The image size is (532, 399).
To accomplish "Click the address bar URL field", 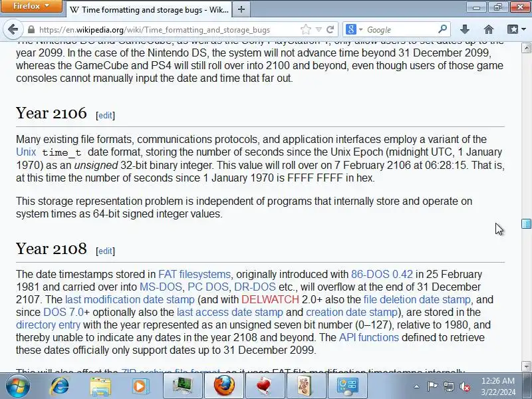I will pyautogui.click(x=168, y=30).
